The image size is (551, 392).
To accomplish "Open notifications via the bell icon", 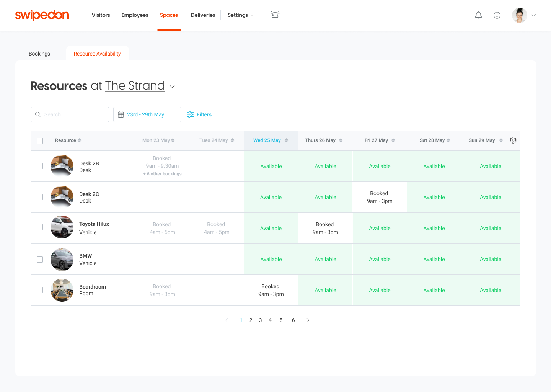I will pyautogui.click(x=478, y=15).
